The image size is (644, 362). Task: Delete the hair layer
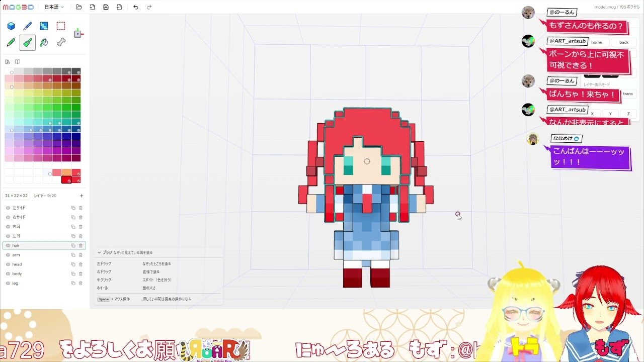point(80,245)
